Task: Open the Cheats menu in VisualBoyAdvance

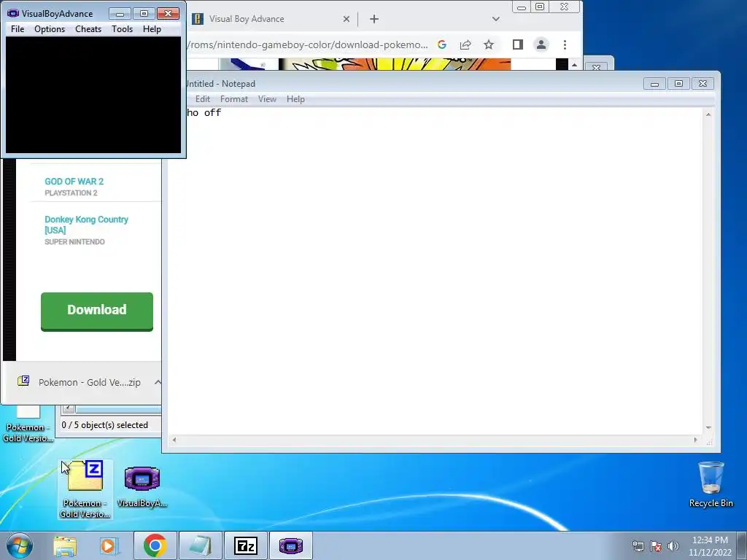Action: pyautogui.click(x=88, y=29)
